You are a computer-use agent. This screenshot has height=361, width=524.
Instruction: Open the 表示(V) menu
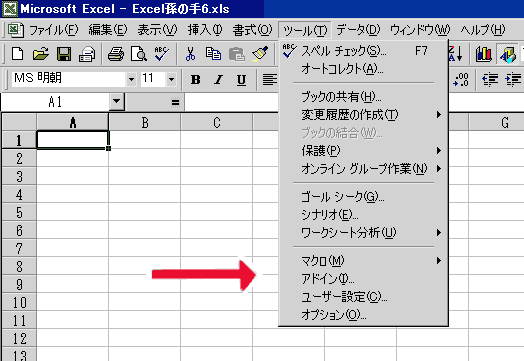(157, 30)
